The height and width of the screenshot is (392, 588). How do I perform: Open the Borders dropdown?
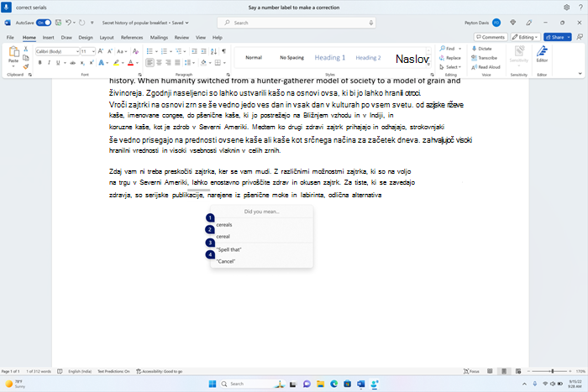(224, 63)
